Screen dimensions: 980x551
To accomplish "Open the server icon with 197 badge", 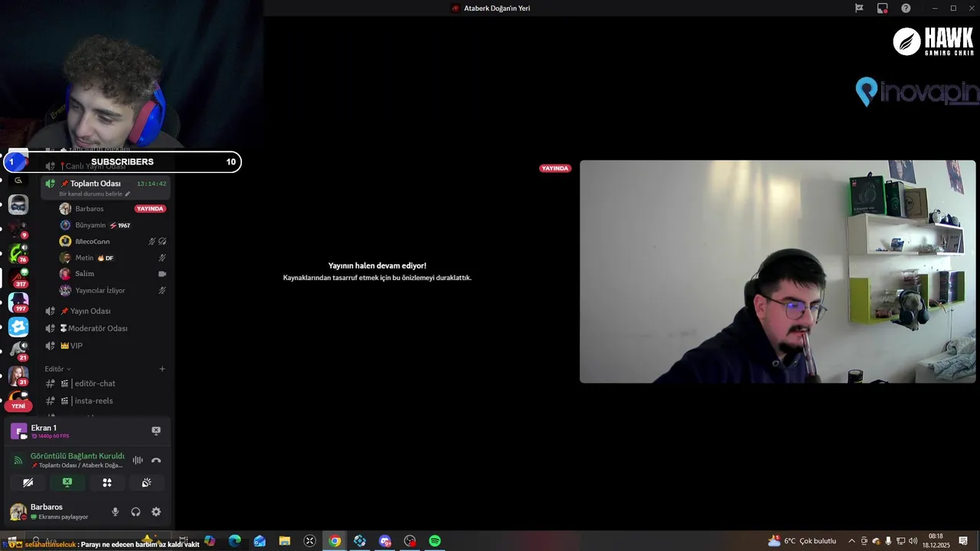I will pyautogui.click(x=18, y=302).
